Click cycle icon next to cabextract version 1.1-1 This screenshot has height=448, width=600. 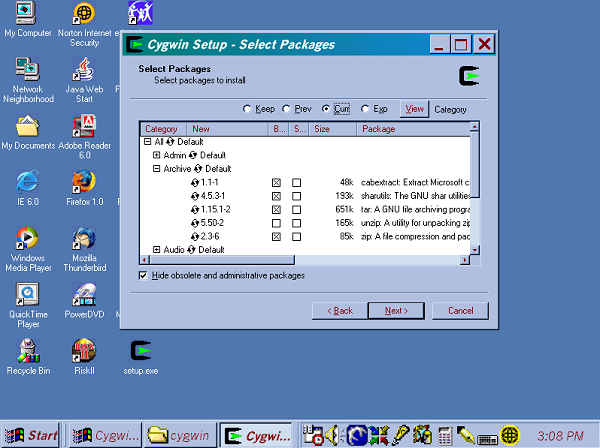tap(195, 182)
